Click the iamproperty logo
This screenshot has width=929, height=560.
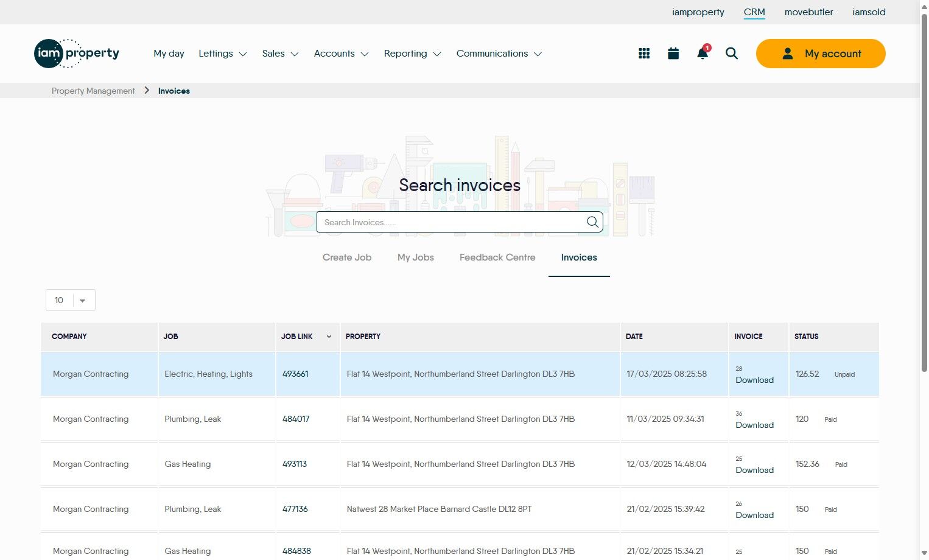[x=77, y=54]
